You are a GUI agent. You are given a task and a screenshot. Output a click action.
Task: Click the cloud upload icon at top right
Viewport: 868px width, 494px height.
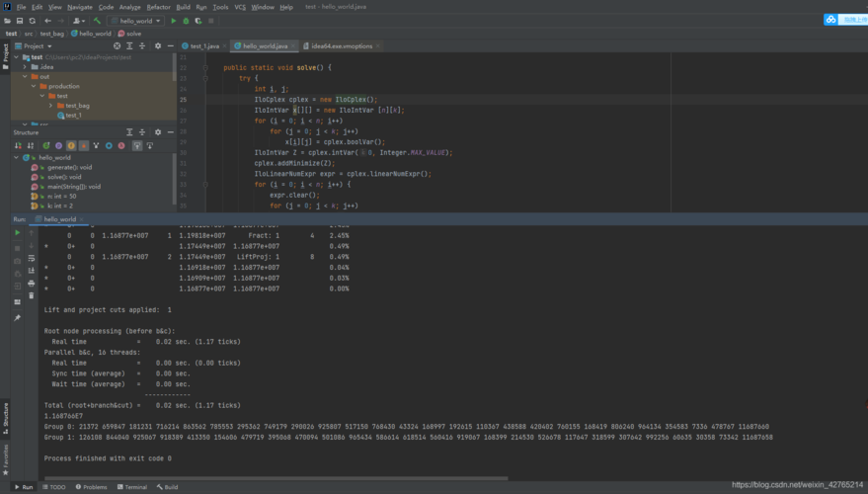(x=830, y=20)
